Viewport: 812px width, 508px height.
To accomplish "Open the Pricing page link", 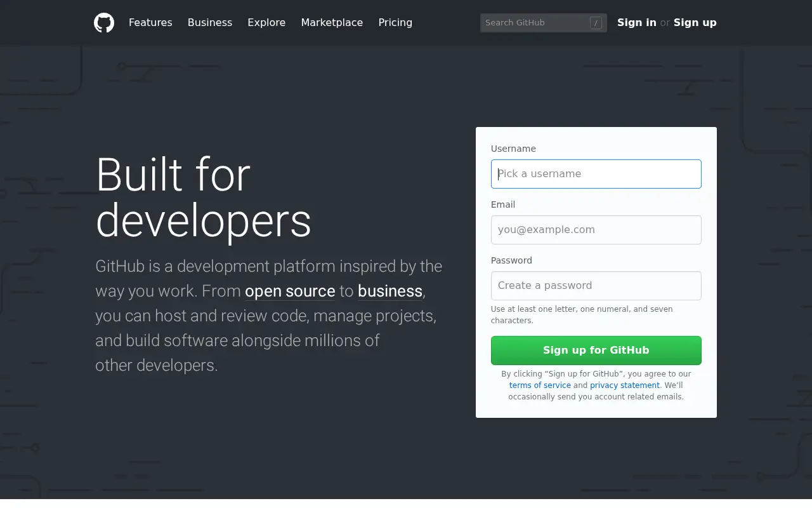I will [395, 23].
